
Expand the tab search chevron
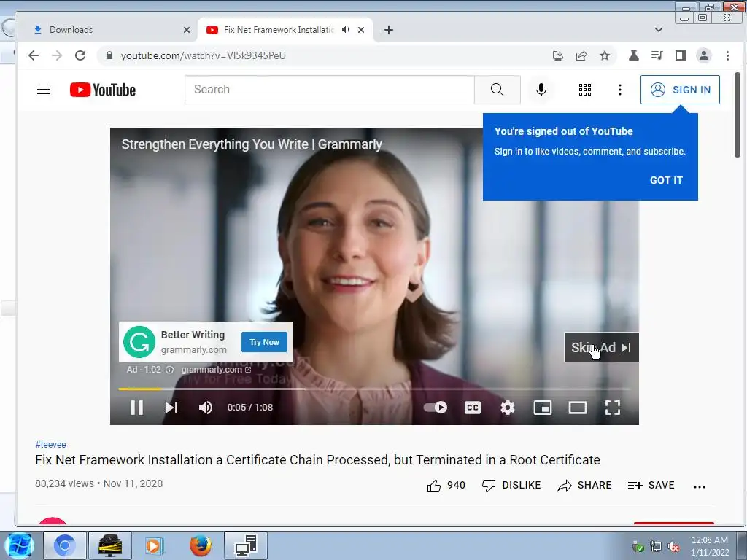click(x=659, y=30)
